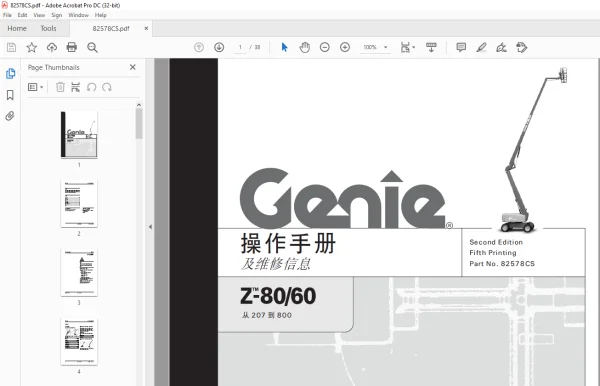Click the current page number field
Image resolution: width=600 pixels, height=386 pixels.
click(x=240, y=47)
